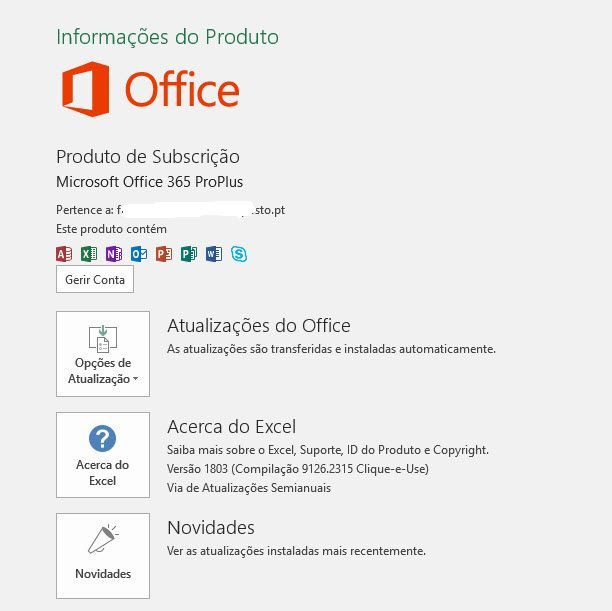Screen dimensions: 612x611
Task: Click the 'Acerca do Excel' heading text
Action: (231, 426)
